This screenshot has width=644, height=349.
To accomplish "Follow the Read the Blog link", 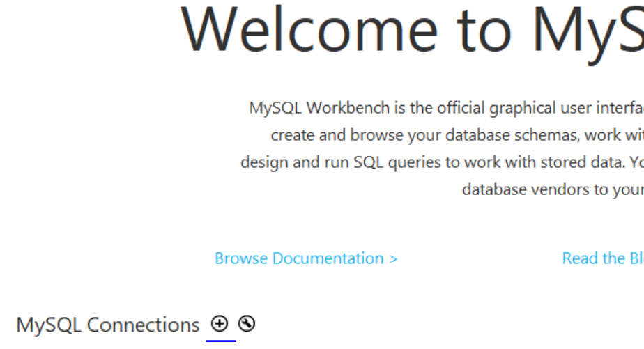I will click(602, 258).
